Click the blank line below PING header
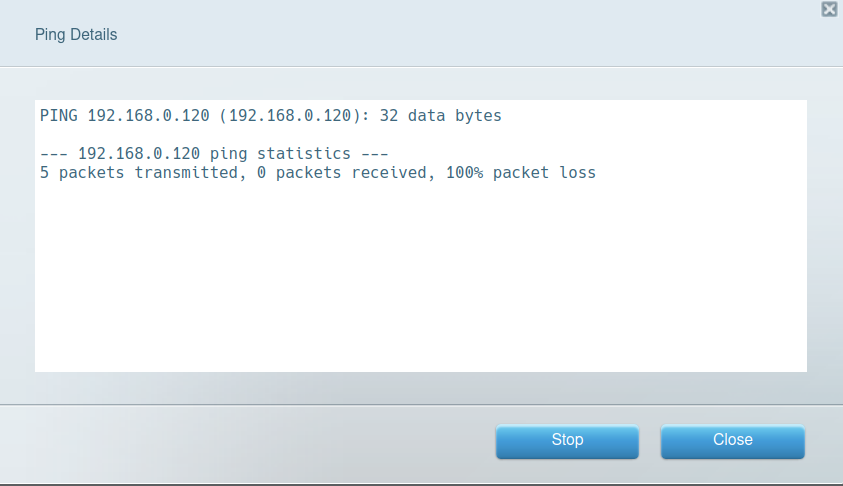 point(300,135)
